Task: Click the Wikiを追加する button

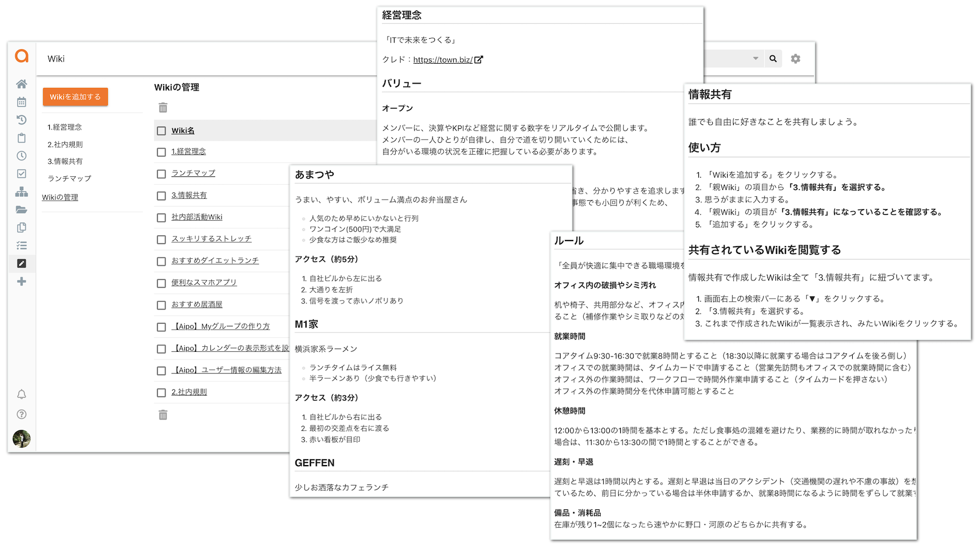Action: pyautogui.click(x=75, y=97)
